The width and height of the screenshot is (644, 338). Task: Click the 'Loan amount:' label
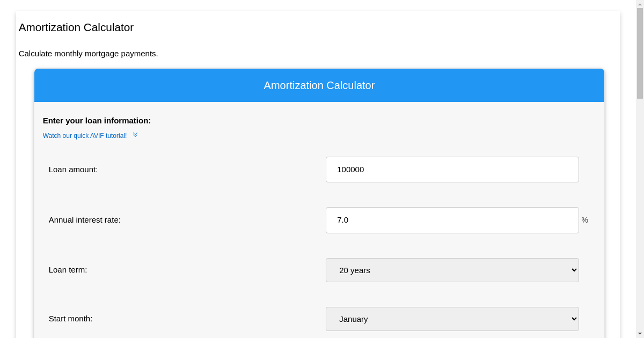73,169
